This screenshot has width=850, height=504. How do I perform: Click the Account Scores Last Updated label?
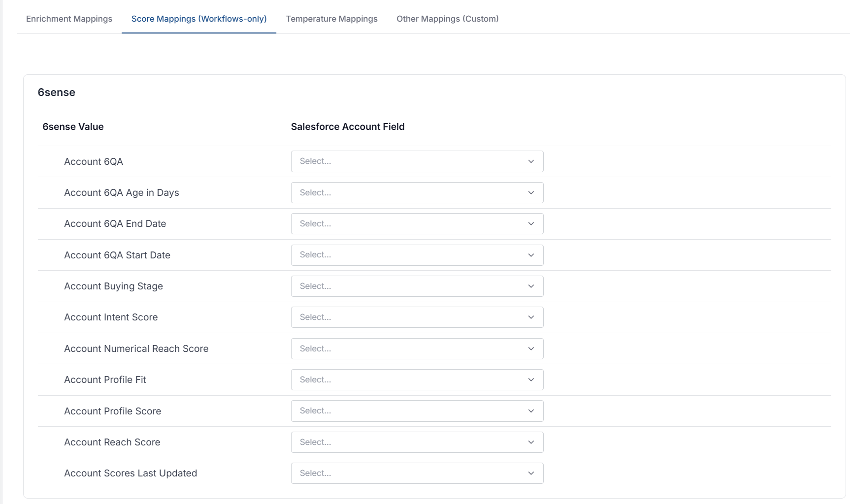coord(131,473)
